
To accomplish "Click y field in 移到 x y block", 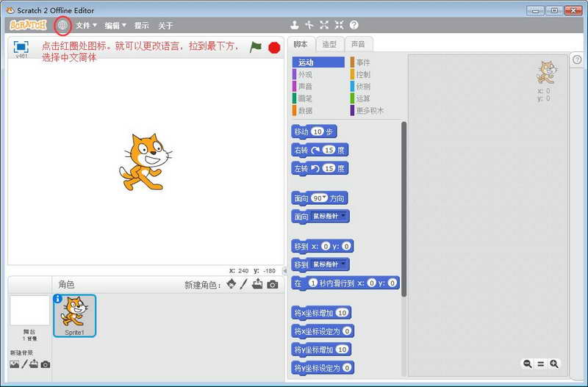I will coord(346,246).
